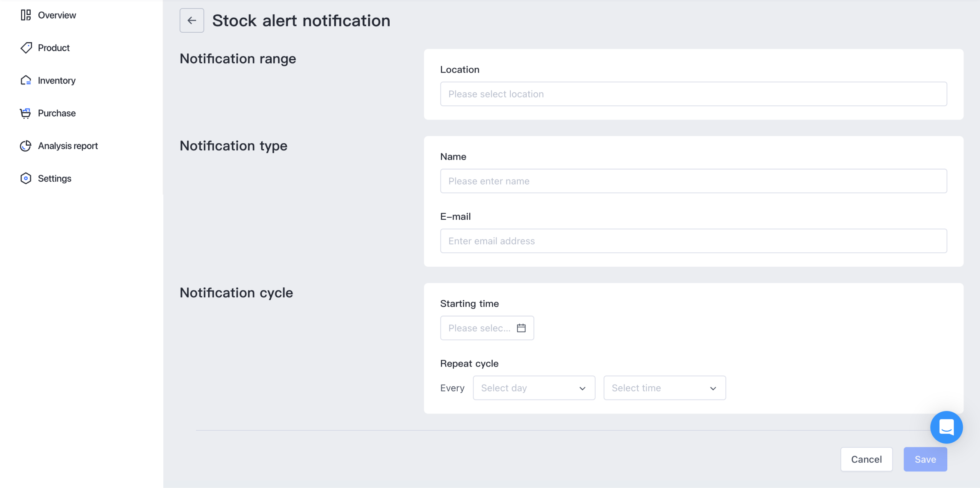980x488 pixels.
Task: Click the Analysis report pie chart icon
Action: tap(26, 146)
